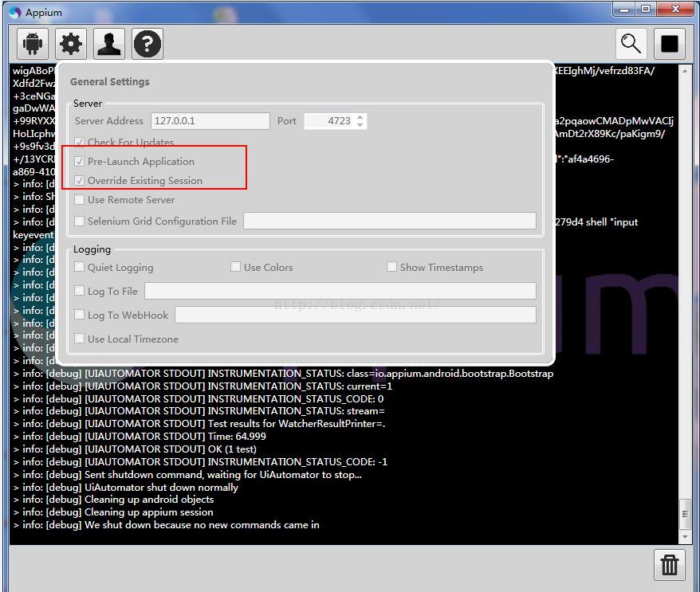Maximize the Appium window
The height and width of the screenshot is (592, 700).
tap(646, 9)
